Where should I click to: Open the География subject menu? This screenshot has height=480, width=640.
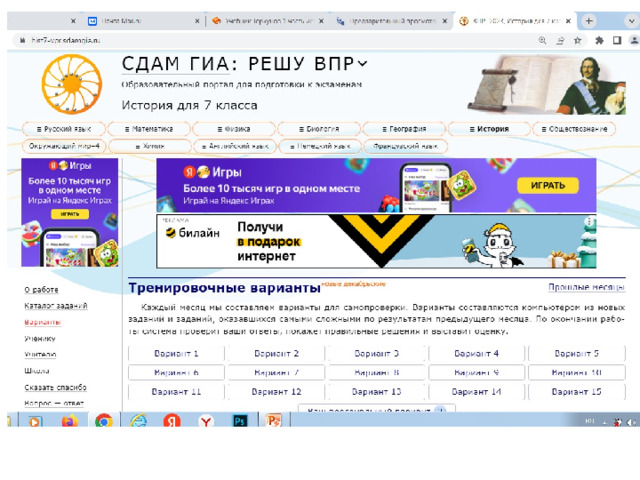(x=404, y=129)
